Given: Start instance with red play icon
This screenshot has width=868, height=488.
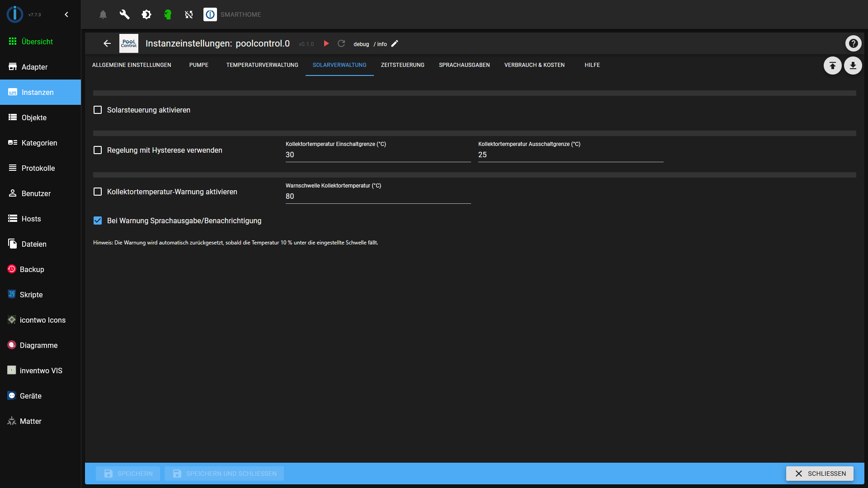Looking at the screenshot, I should 326,43.
